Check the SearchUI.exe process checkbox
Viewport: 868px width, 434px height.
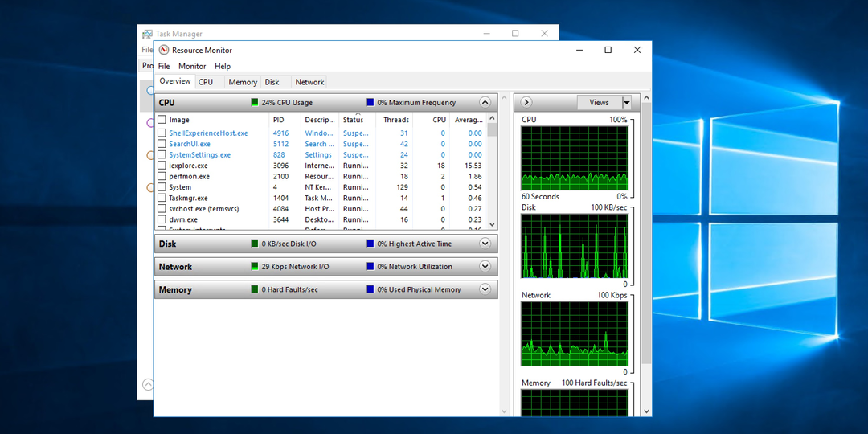click(x=162, y=144)
